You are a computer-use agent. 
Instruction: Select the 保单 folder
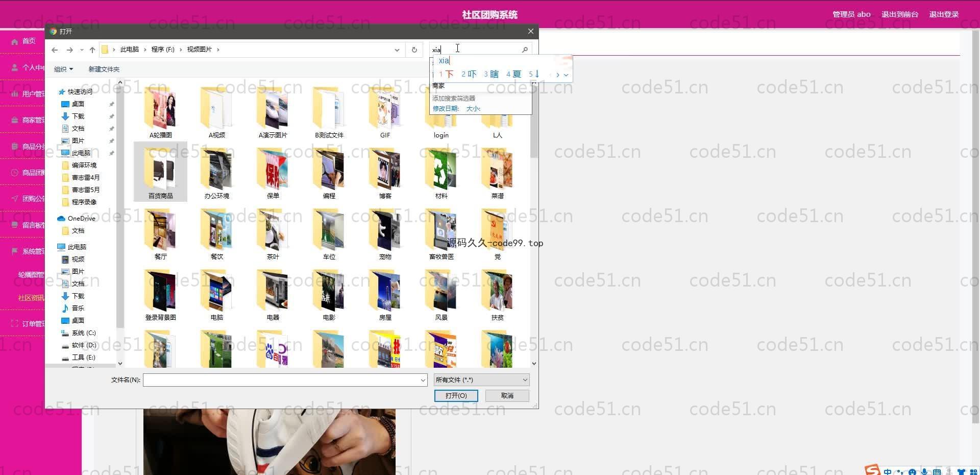273,173
